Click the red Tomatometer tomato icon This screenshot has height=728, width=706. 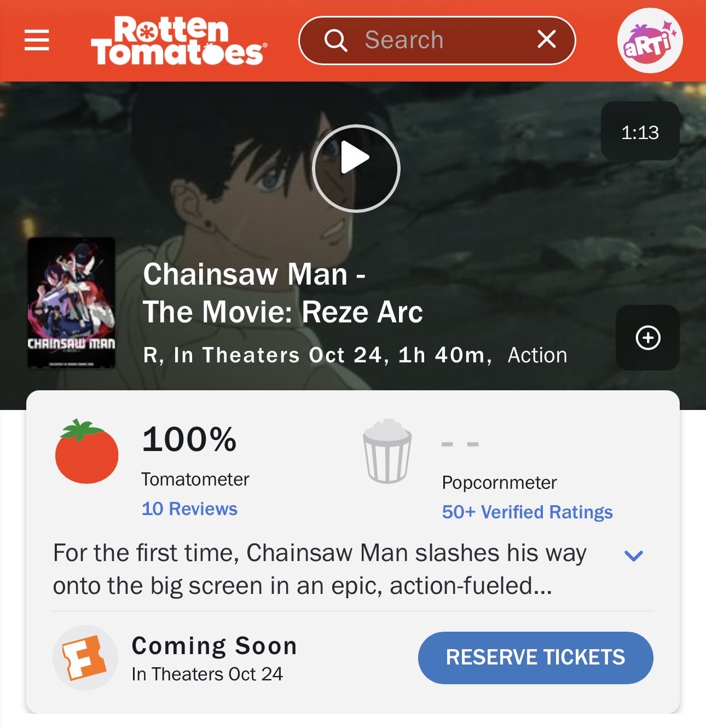click(86, 452)
